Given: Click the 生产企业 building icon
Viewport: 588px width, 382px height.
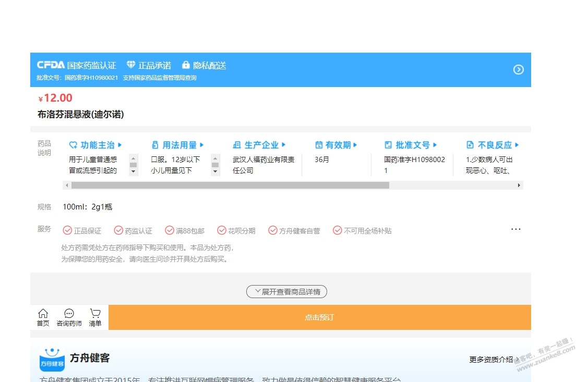Looking at the screenshot, I should click(237, 145).
